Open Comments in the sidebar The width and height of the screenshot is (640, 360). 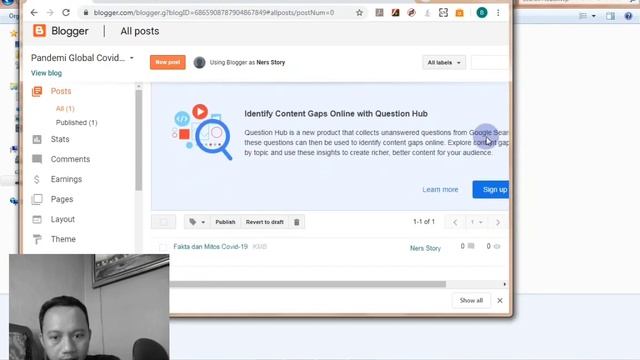[70, 159]
